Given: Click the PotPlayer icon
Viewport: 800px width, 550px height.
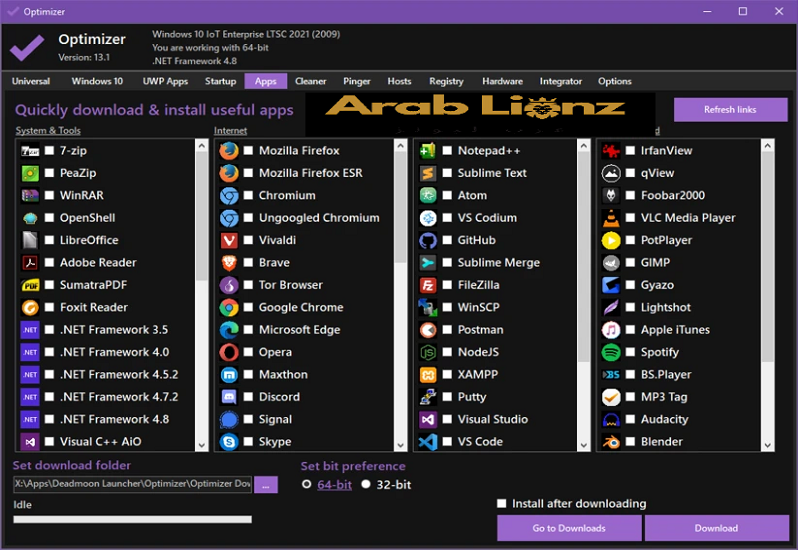Looking at the screenshot, I should (611, 240).
